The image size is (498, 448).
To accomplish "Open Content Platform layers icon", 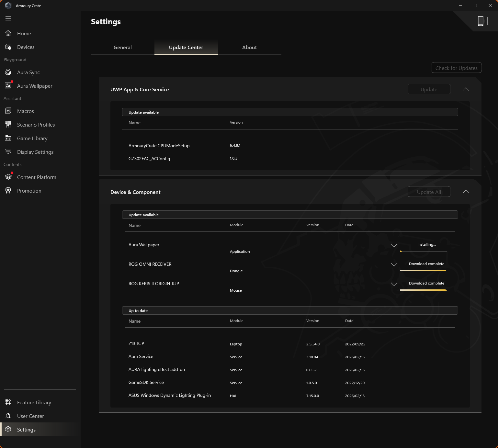I will pyautogui.click(x=8, y=177).
